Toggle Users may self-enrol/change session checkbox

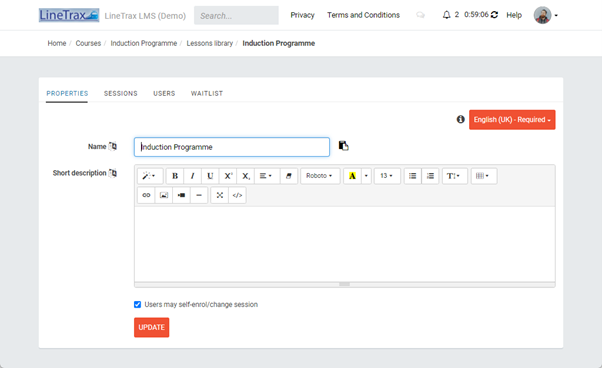[x=137, y=304]
